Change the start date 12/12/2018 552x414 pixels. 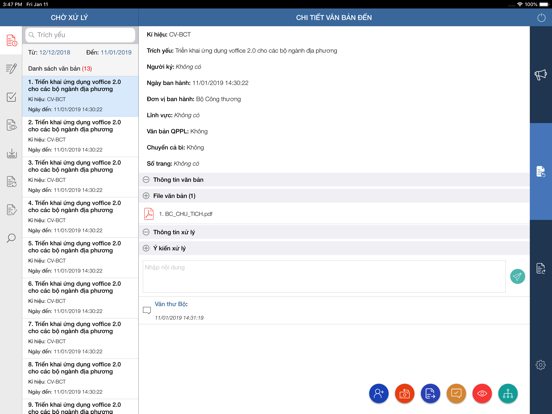click(55, 52)
